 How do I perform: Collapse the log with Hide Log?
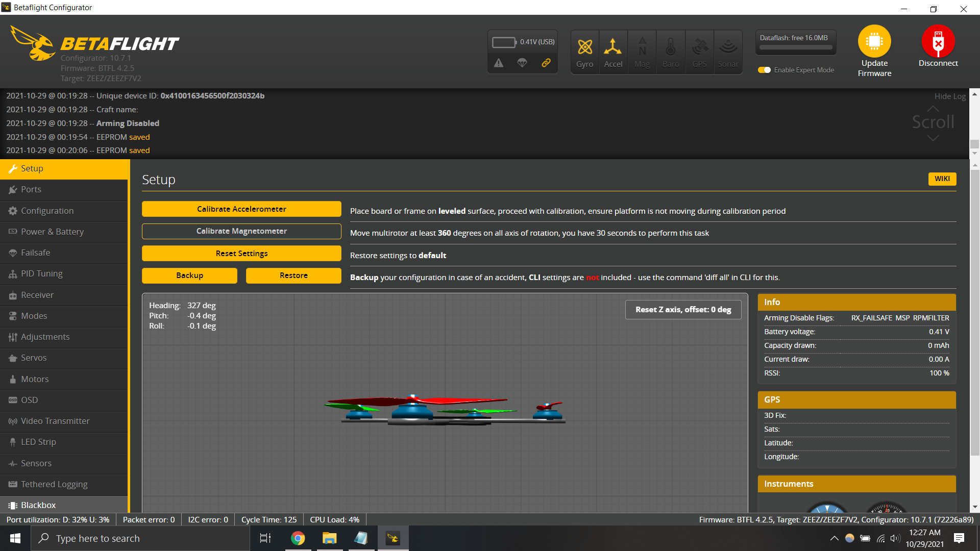pyautogui.click(x=950, y=96)
